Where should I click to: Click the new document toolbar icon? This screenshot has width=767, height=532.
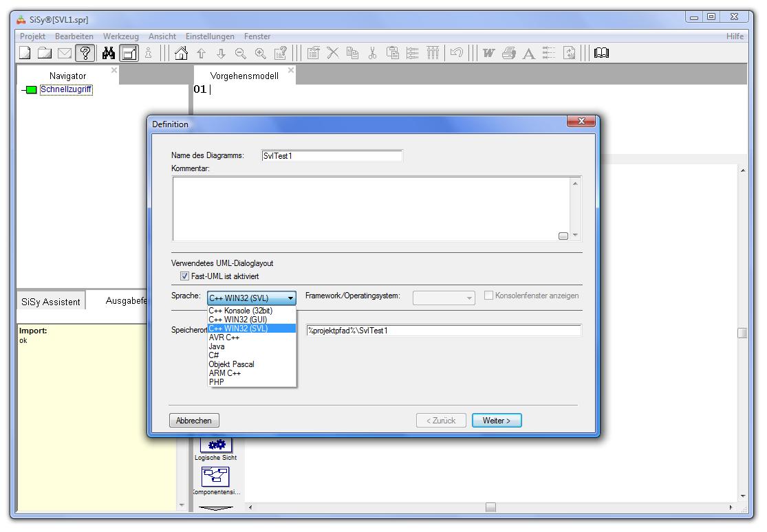pyautogui.click(x=25, y=53)
